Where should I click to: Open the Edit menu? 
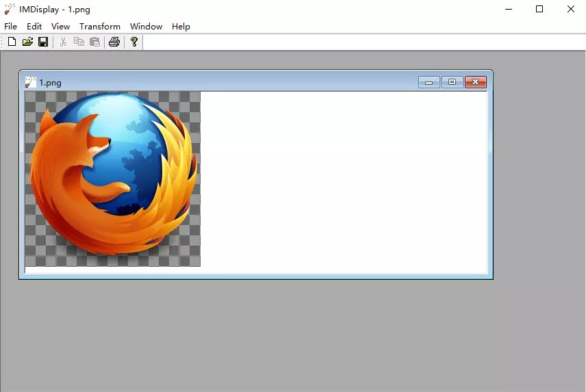pyautogui.click(x=34, y=26)
